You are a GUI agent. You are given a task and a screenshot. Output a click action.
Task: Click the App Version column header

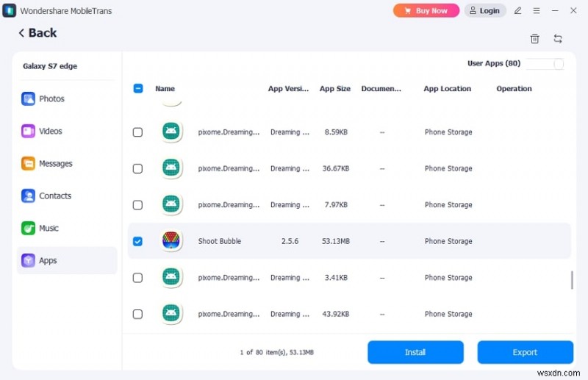288,89
